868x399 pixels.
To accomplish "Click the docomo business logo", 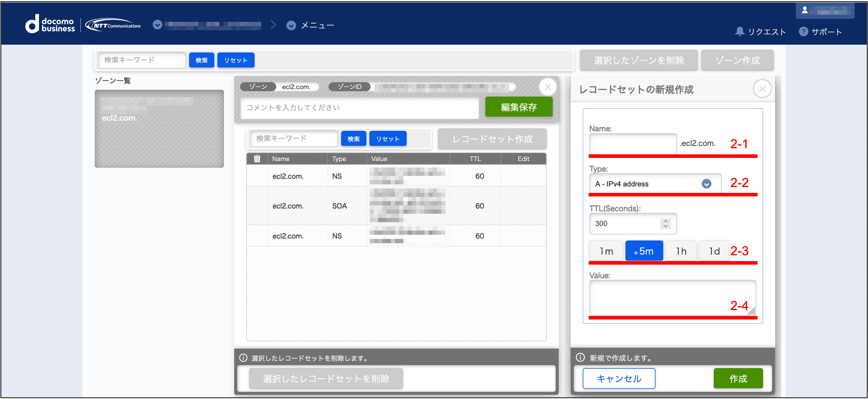I will pyautogui.click(x=50, y=24).
